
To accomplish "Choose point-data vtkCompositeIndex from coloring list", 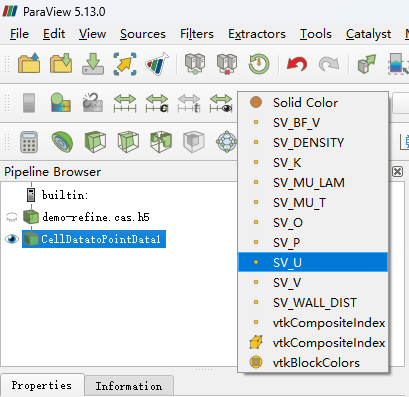I will 313,322.
